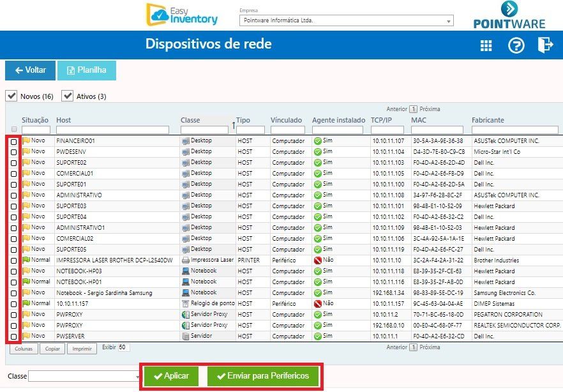Click the bottom Próxima pagination link
This screenshot has width=563, height=392.
pyautogui.click(x=430, y=347)
